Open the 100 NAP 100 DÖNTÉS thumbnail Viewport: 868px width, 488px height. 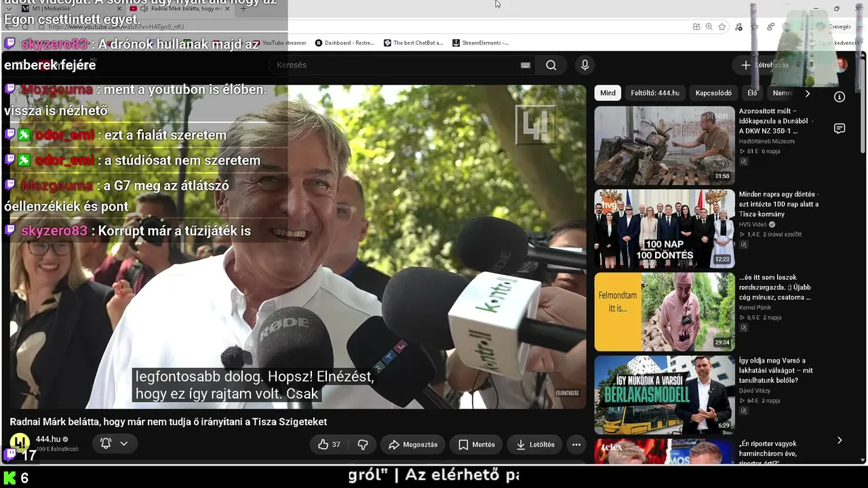coord(665,229)
